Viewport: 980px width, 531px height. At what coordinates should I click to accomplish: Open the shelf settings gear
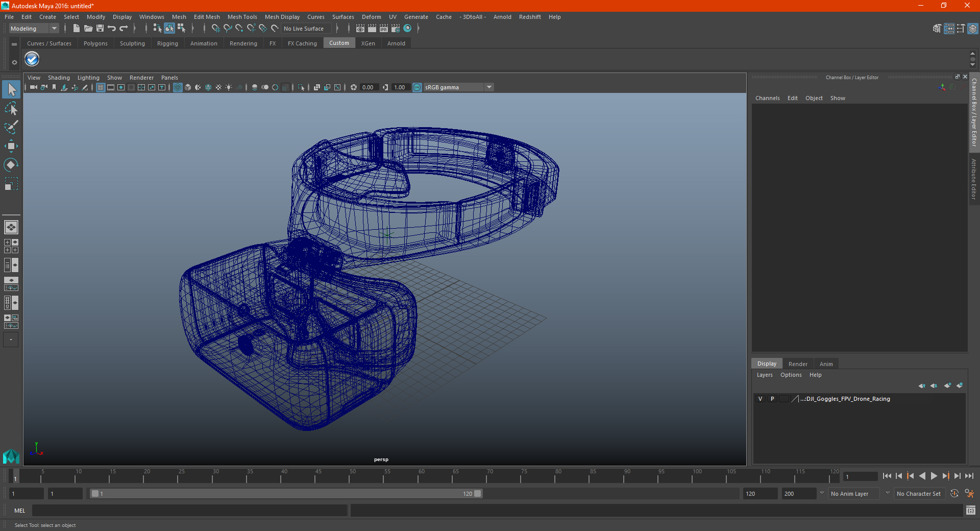(14, 62)
